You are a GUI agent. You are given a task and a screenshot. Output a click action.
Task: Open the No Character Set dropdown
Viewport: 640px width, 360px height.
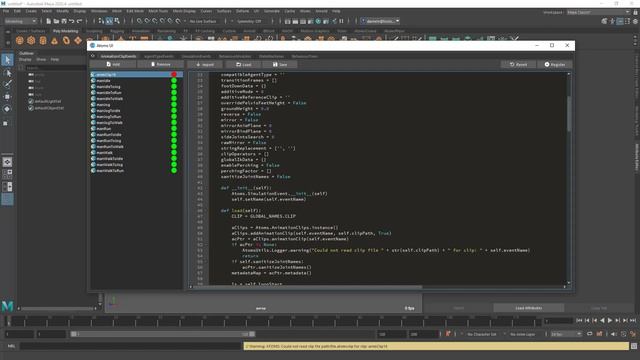(x=482, y=334)
